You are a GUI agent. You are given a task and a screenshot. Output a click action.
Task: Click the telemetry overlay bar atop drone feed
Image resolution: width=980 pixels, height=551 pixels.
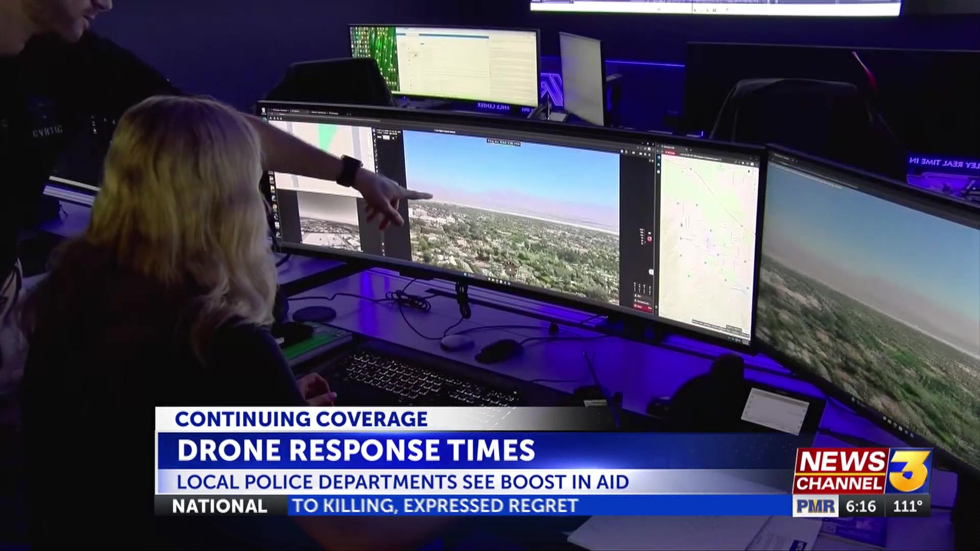coord(503,142)
